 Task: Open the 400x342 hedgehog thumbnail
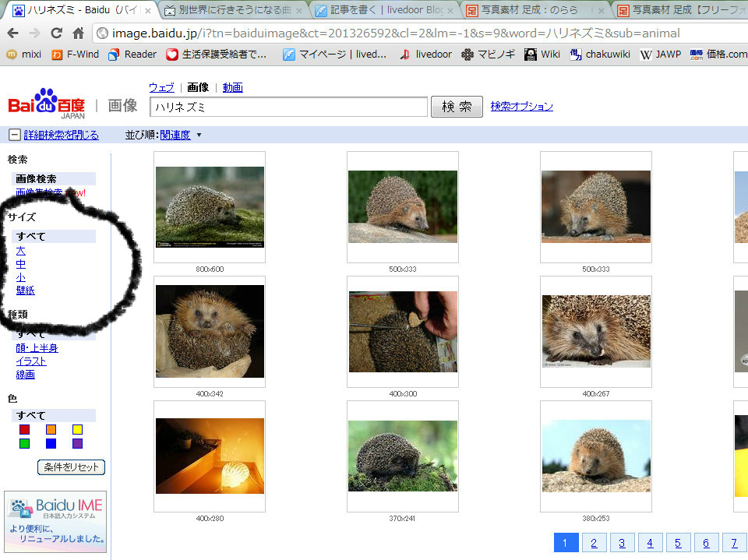[210, 332]
